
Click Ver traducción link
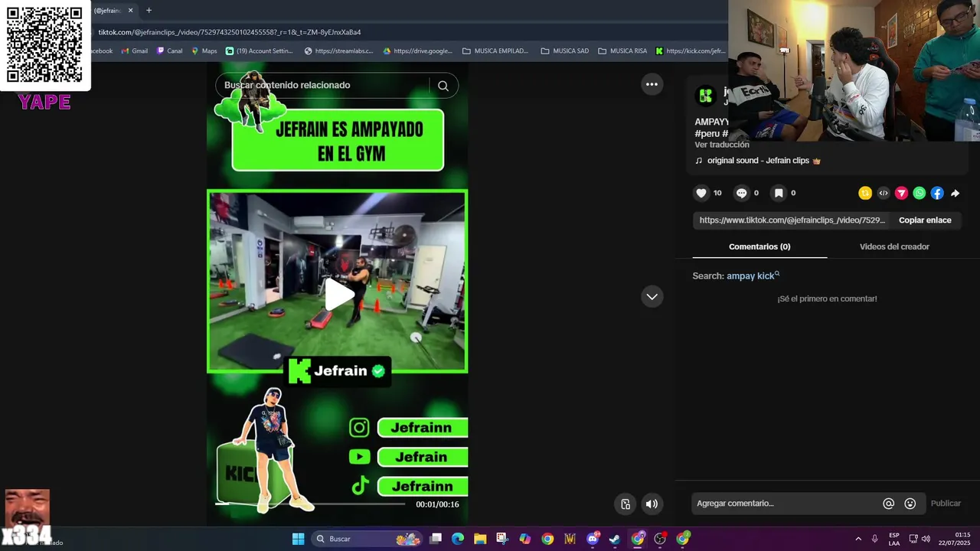[722, 145]
